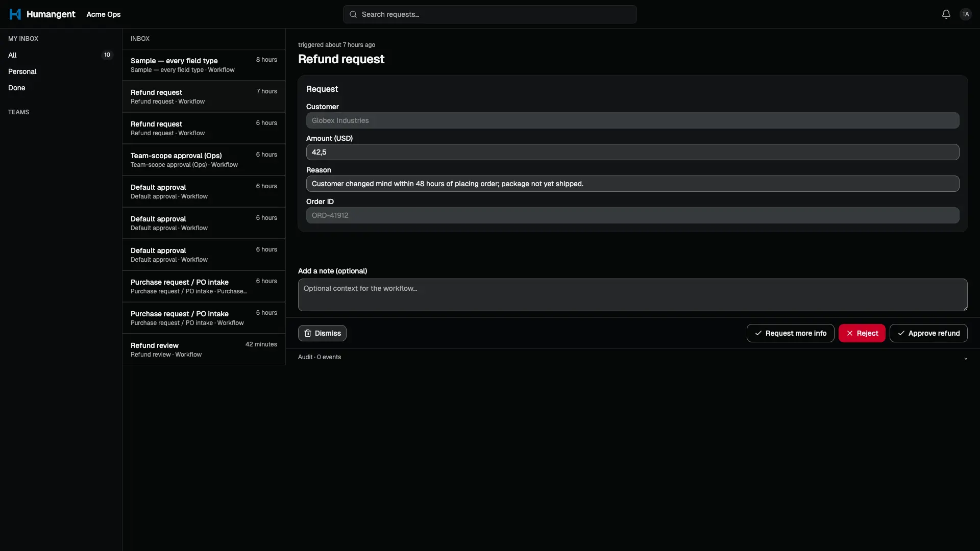
Task: Click the Reason input field
Action: (x=632, y=184)
